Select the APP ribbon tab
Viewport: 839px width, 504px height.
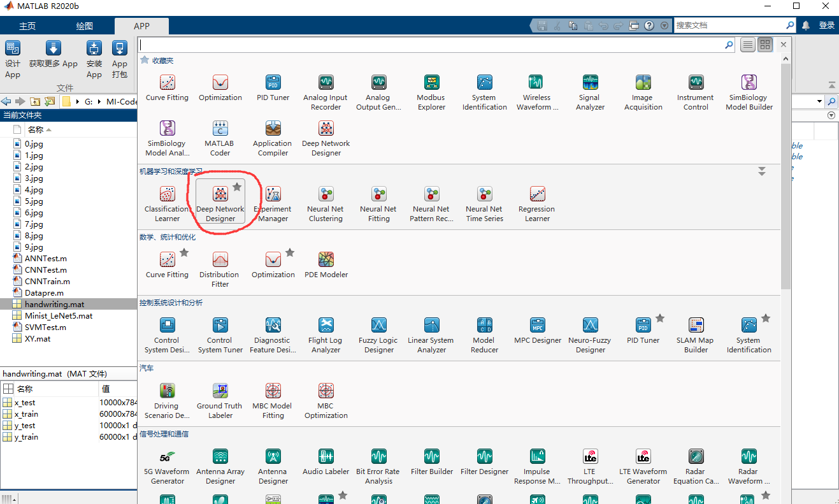[141, 26]
